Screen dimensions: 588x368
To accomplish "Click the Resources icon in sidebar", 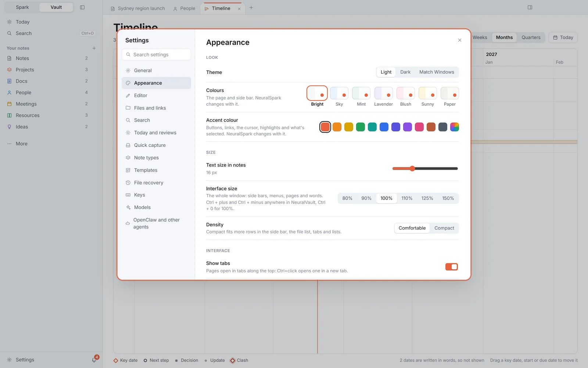I will click(10, 115).
